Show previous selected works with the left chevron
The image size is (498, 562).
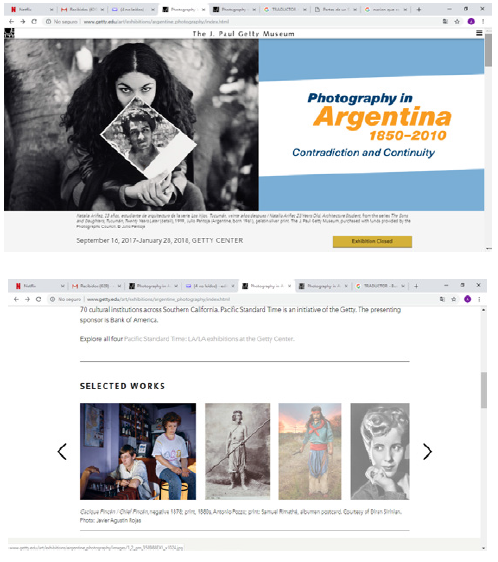(62, 452)
